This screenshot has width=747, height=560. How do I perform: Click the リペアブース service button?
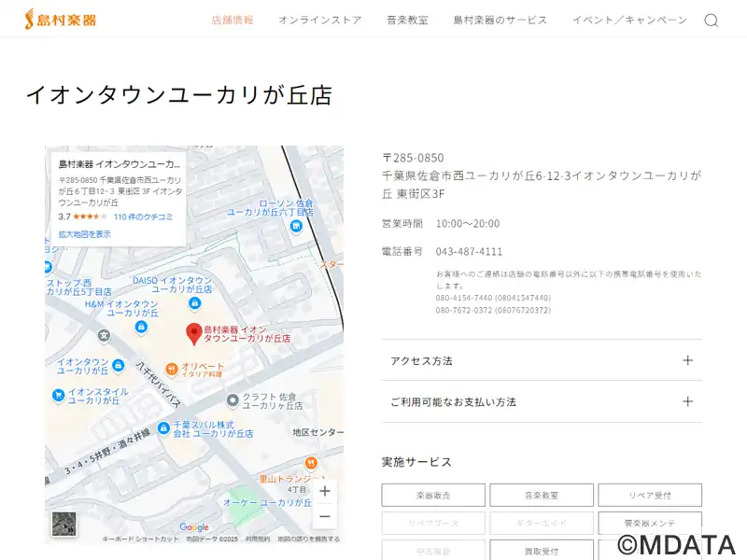click(433, 523)
